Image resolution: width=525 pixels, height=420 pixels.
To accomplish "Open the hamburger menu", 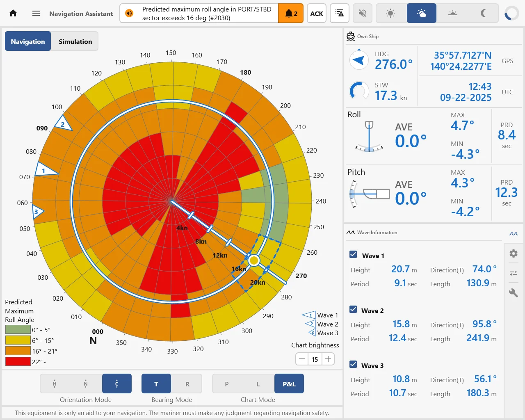I will click(x=36, y=13).
